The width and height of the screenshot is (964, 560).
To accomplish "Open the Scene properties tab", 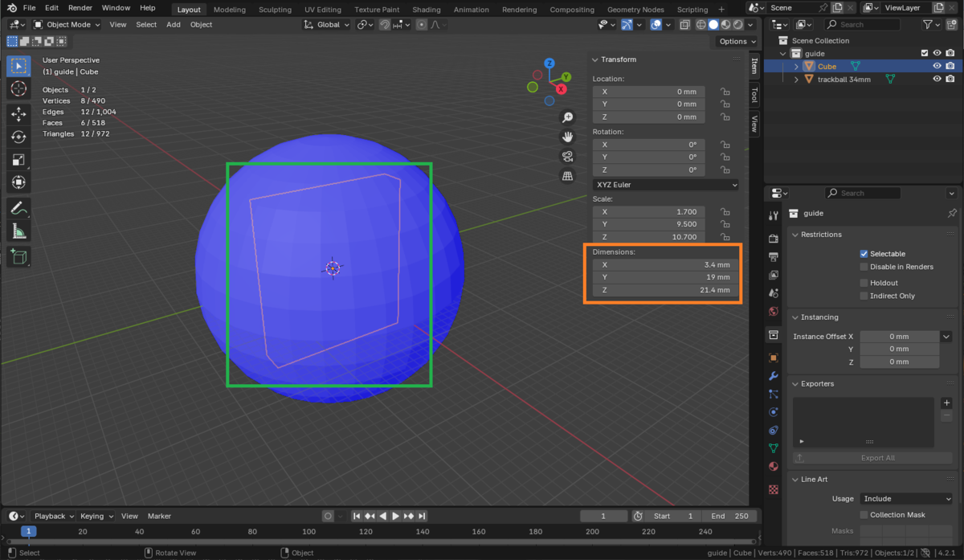I will 774,293.
